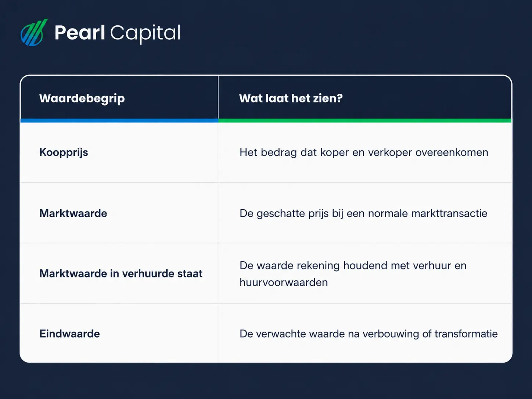The height and width of the screenshot is (399, 532).
Task: Click the word 'transformatie' in last row
Action: (466, 334)
